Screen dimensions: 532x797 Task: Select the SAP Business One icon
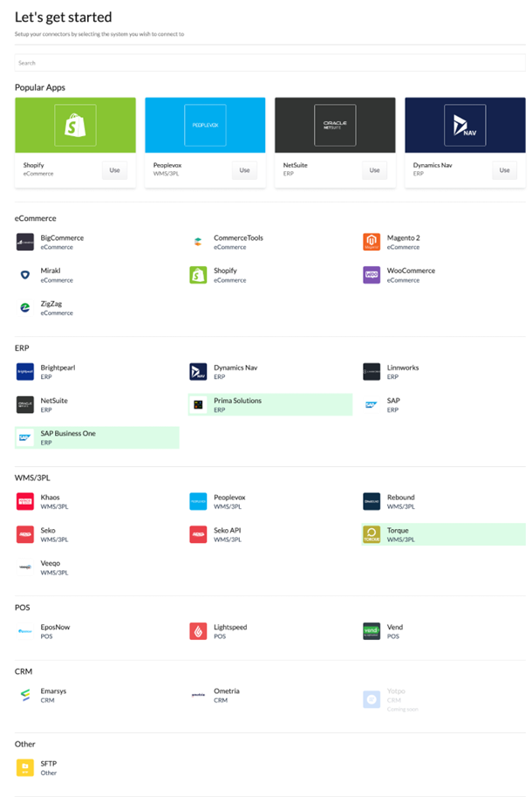pyautogui.click(x=25, y=437)
